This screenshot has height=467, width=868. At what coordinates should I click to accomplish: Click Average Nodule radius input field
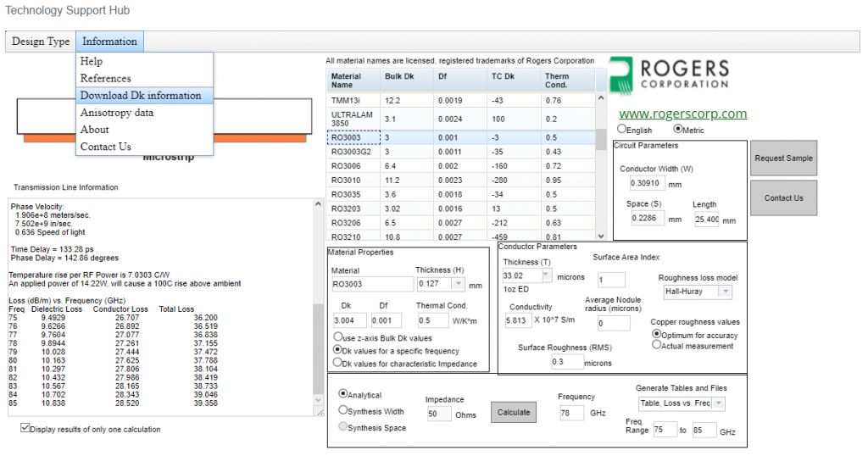(x=614, y=323)
